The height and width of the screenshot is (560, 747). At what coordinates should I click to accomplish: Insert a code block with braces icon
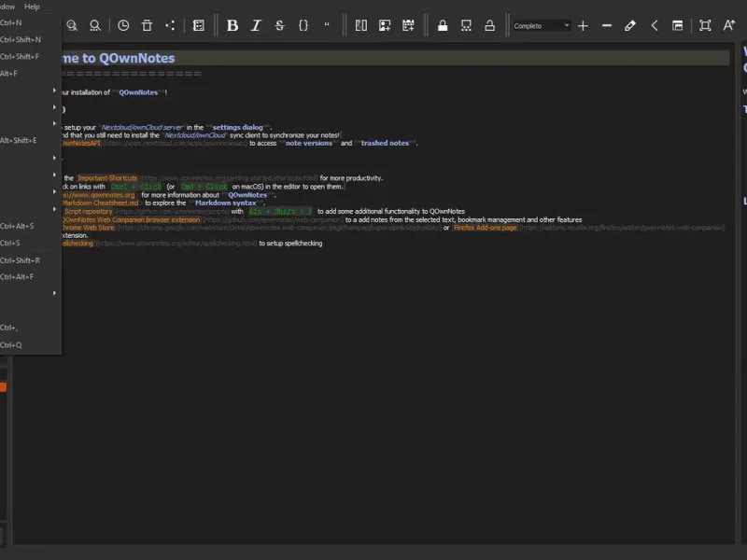(303, 25)
